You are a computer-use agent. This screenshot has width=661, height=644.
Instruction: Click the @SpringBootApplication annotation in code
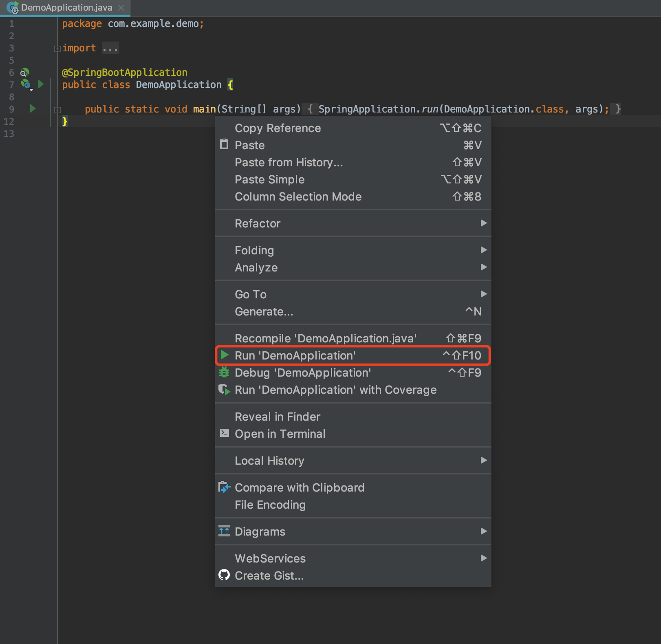(x=125, y=73)
